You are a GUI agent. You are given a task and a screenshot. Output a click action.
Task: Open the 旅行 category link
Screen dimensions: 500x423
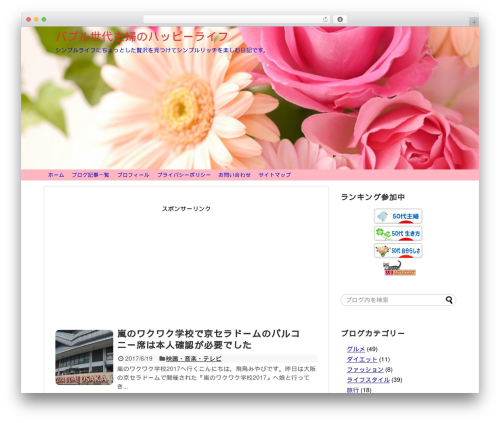click(x=353, y=390)
